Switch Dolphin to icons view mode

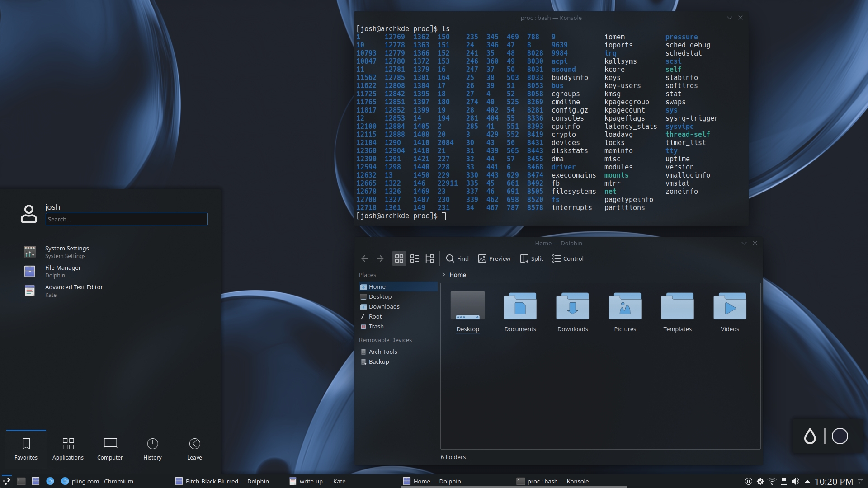click(x=399, y=258)
